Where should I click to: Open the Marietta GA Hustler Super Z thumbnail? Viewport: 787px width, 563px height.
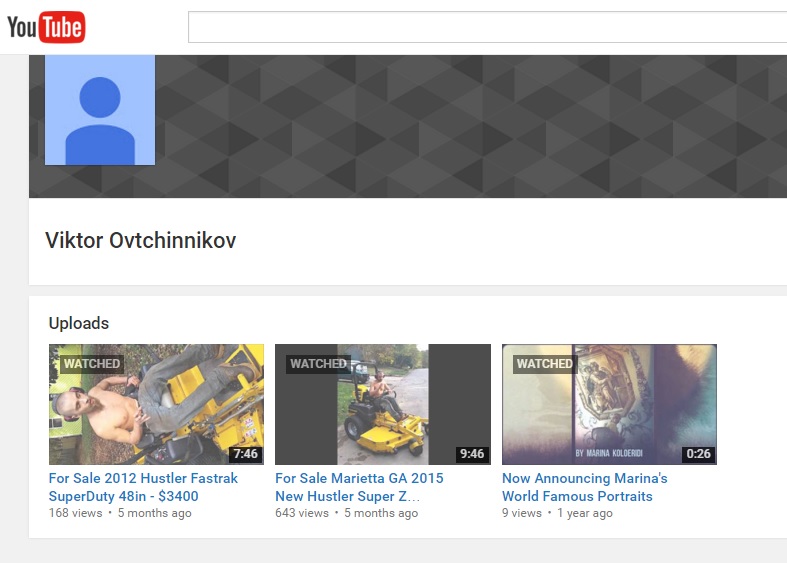(383, 404)
